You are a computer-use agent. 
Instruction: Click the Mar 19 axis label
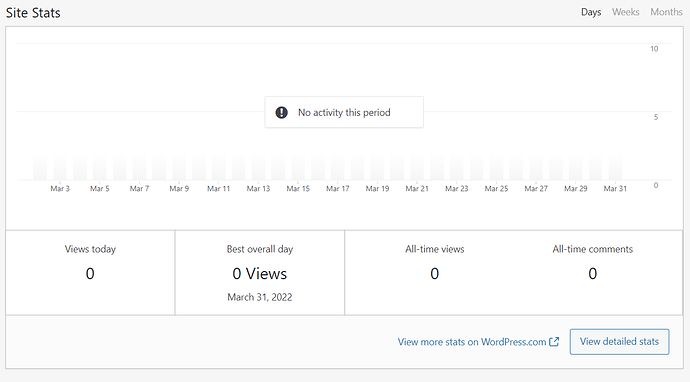coord(377,188)
